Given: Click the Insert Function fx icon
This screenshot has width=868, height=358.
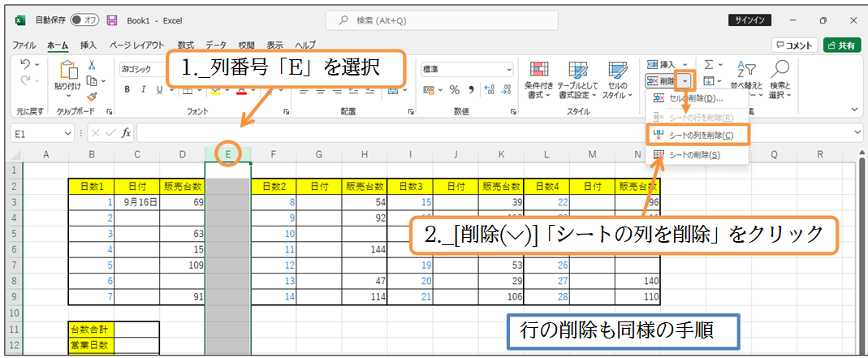Looking at the screenshot, I should (x=126, y=133).
